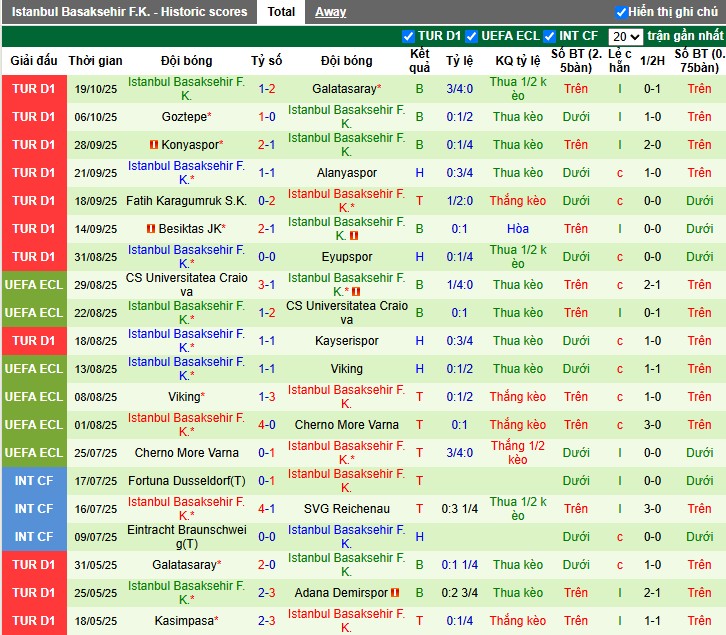Click red card icon in 29/08/25 Basaksehir cell
This screenshot has width=726, height=635.
pyautogui.click(x=356, y=292)
